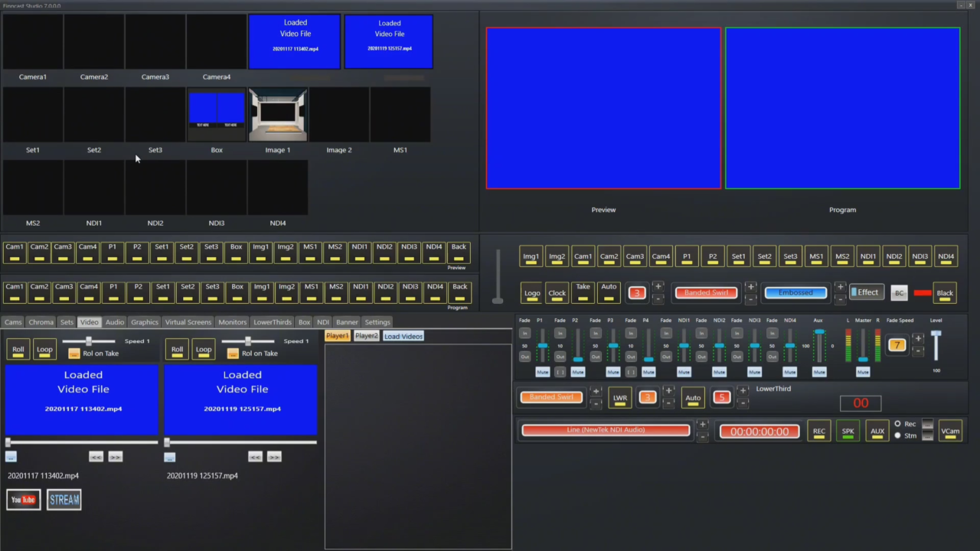
Task: Toggle Rol on Take for first video player
Action: [73, 354]
